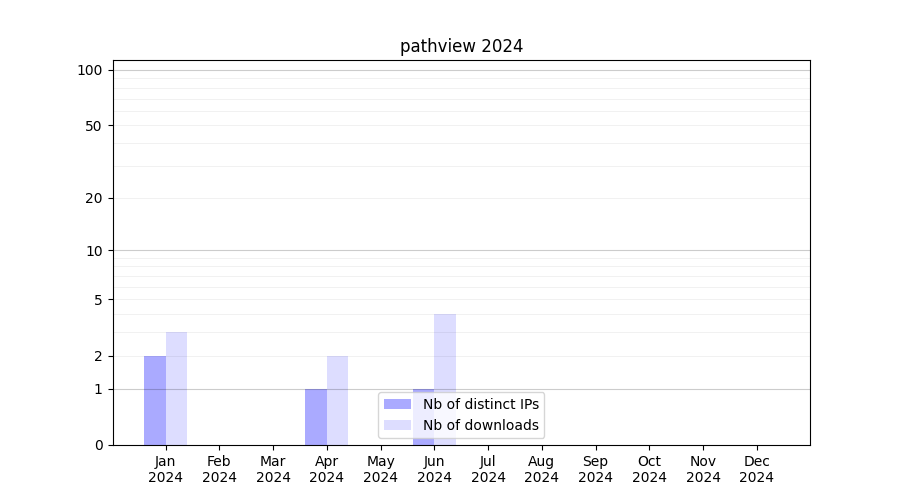Click the 'Nb of downloads' legend label

(480, 425)
